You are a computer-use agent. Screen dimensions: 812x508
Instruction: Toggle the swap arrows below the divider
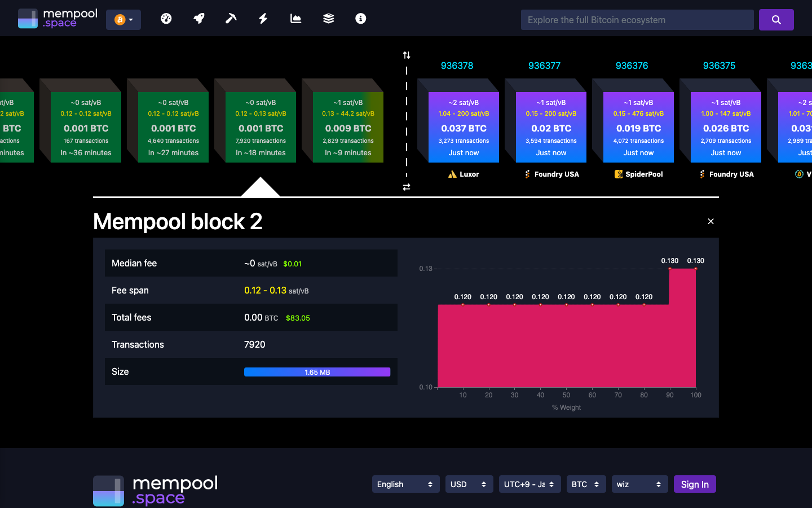pyautogui.click(x=407, y=187)
